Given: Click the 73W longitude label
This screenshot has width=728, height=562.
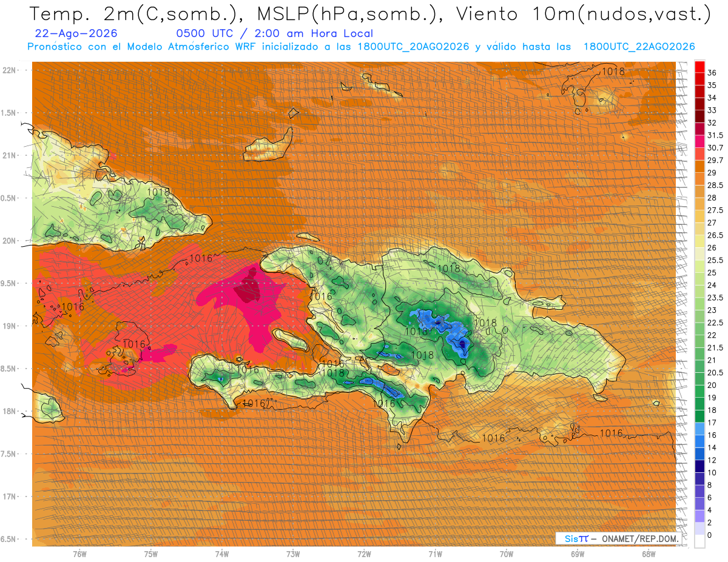Looking at the screenshot, I should click(293, 554).
